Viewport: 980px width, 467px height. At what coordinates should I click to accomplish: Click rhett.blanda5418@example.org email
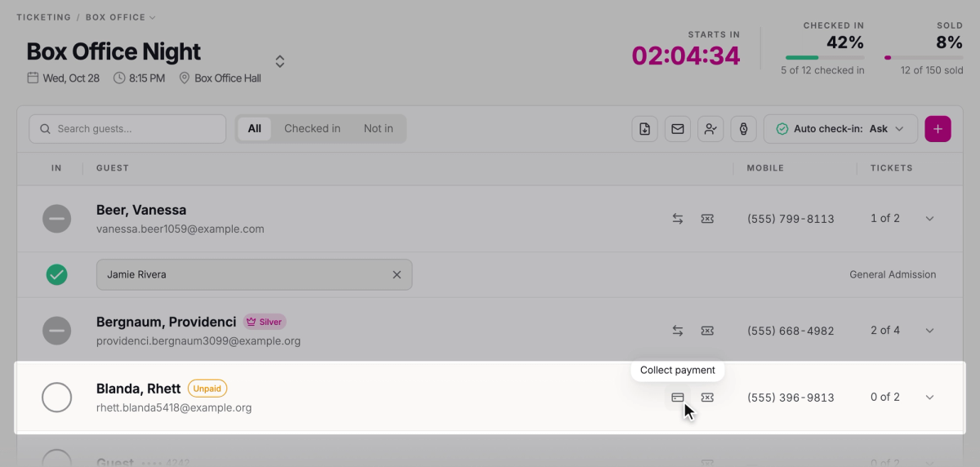(174, 408)
